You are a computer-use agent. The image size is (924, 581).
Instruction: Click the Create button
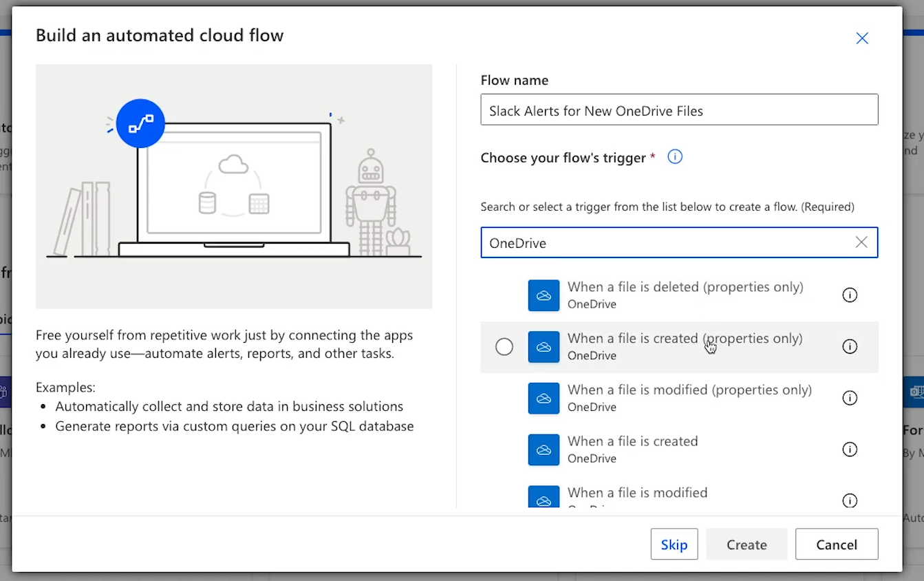746,545
